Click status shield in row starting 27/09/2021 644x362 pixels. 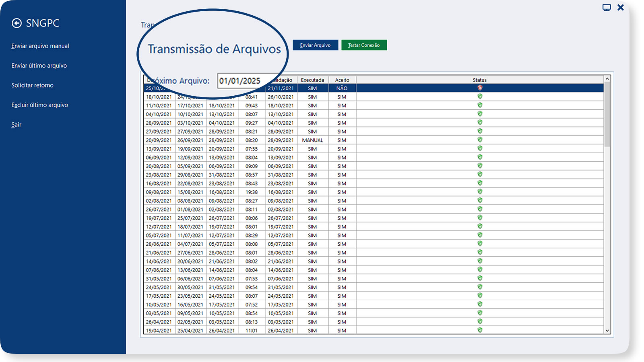point(480,131)
